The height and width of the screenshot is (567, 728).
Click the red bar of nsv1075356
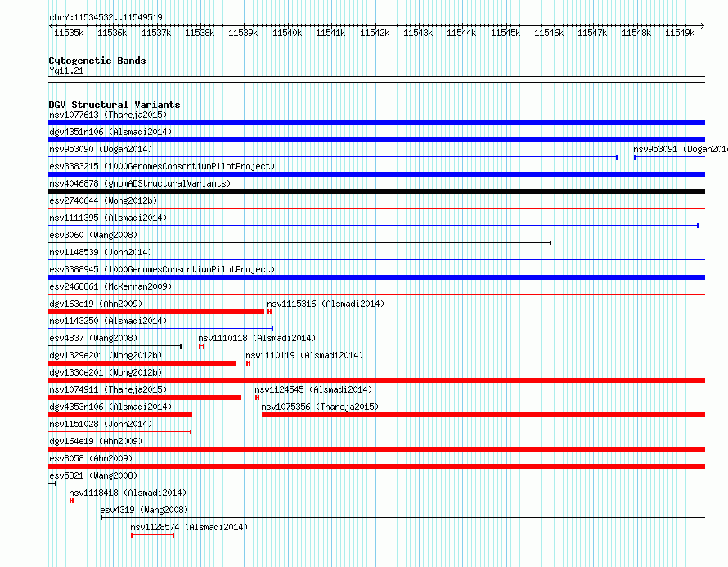[x=483, y=415]
